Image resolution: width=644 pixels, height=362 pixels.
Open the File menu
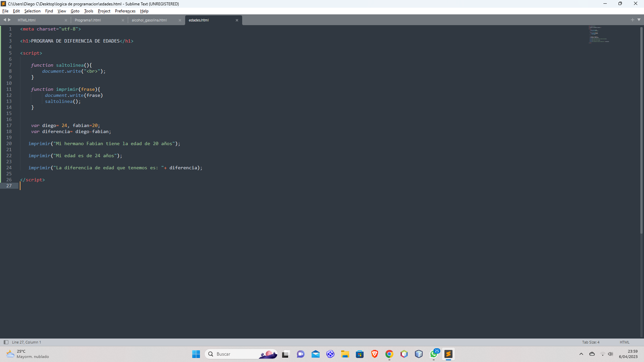[x=5, y=11]
